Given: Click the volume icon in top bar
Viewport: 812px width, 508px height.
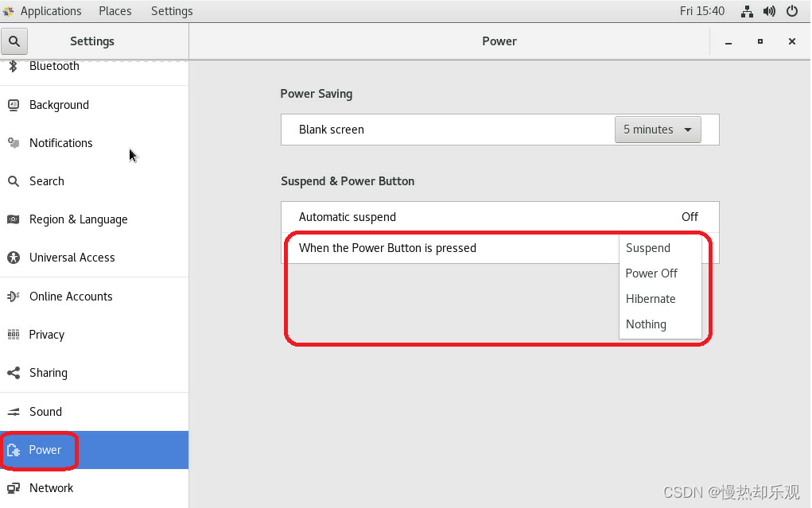Looking at the screenshot, I should 768,11.
